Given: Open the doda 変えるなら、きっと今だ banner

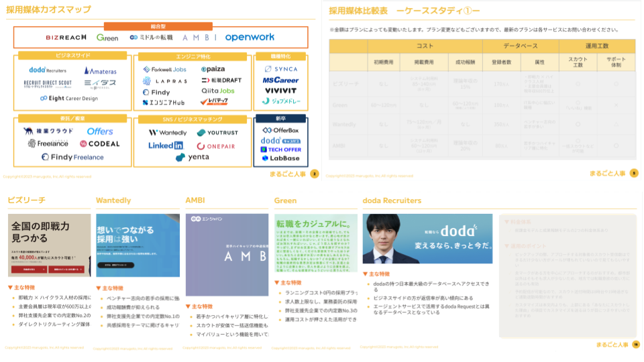Looking at the screenshot, I should (x=427, y=239).
